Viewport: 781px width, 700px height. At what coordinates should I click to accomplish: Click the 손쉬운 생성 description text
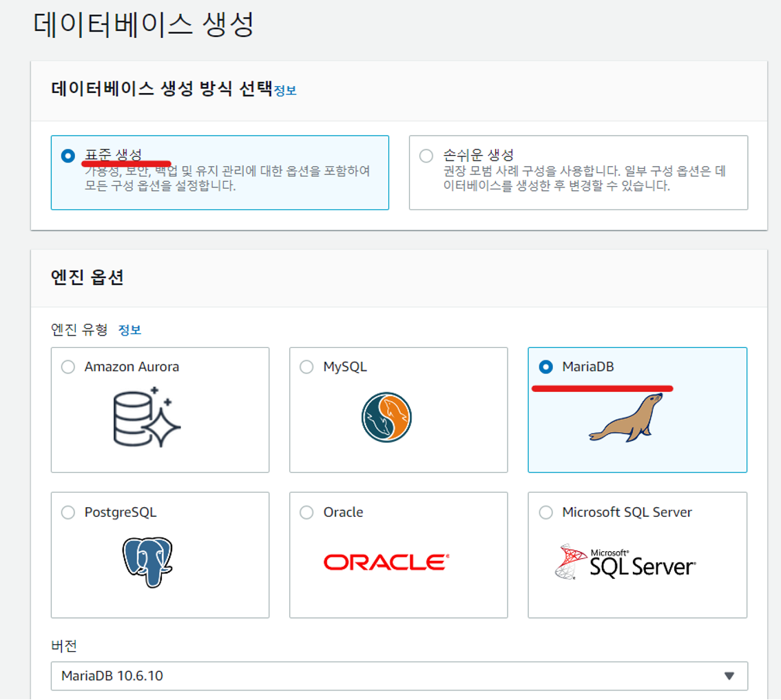coord(585,178)
